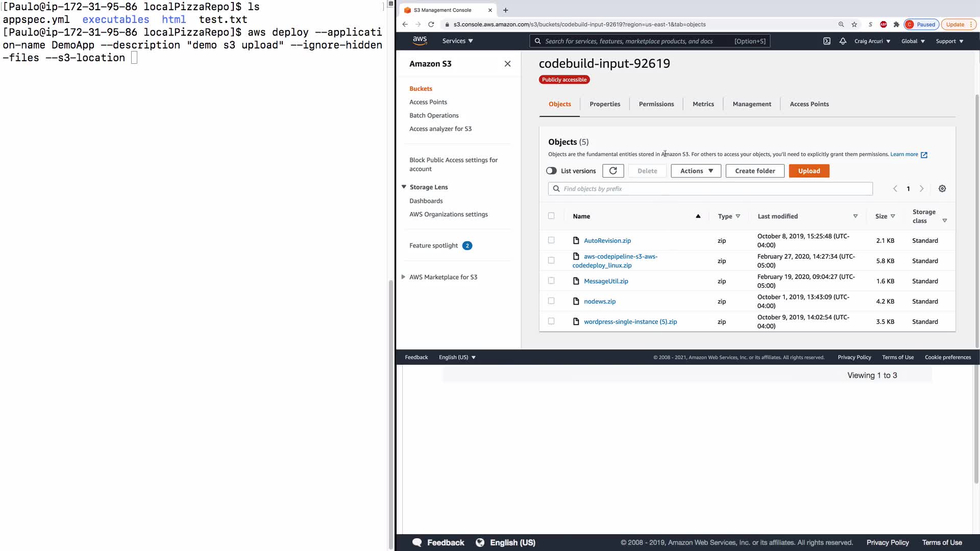
Task: Open AWS CloudShell icon in header
Action: (827, 41)
